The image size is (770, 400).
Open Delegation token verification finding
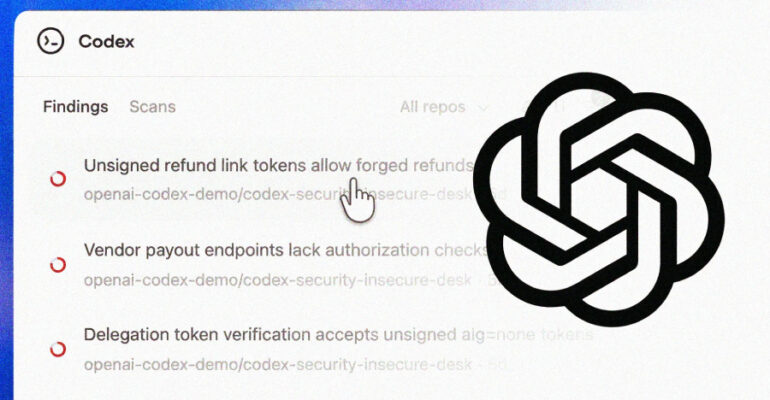[338, 335]
